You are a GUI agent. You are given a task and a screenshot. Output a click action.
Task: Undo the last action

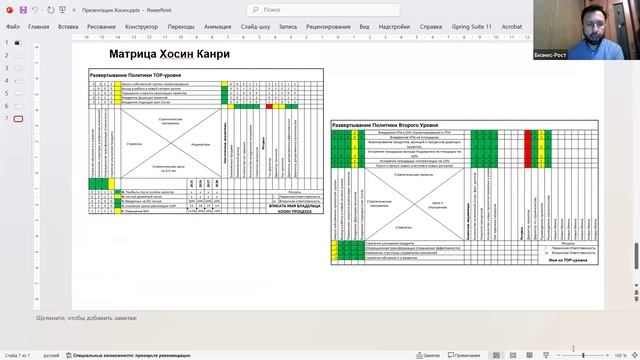pyautogui.click(x=35, y=10)
